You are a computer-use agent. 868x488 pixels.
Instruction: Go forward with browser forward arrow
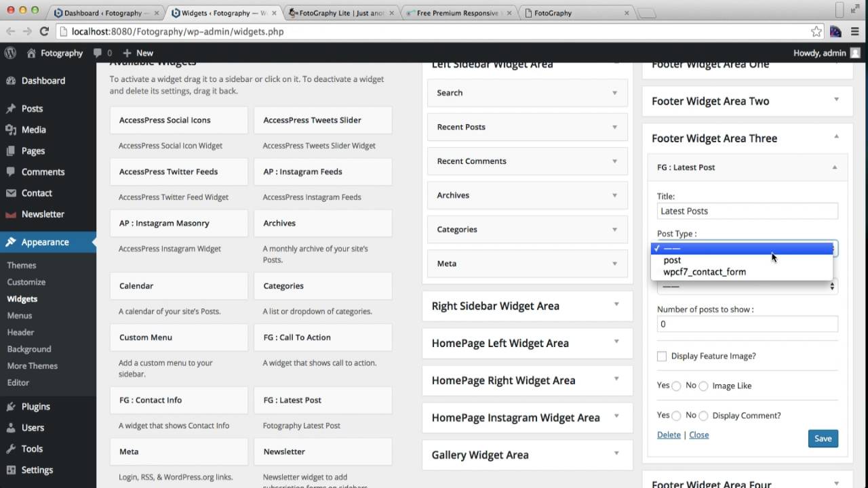coord(27,31)
